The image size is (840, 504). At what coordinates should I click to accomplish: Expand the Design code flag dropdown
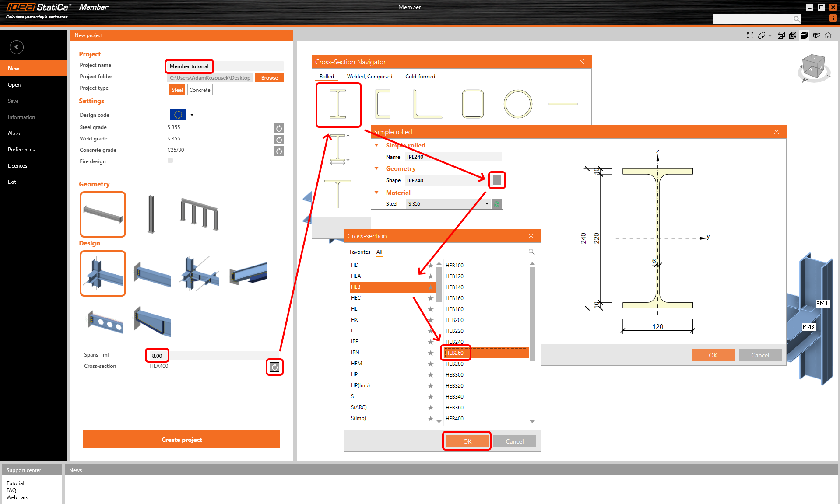coord(191,115)
